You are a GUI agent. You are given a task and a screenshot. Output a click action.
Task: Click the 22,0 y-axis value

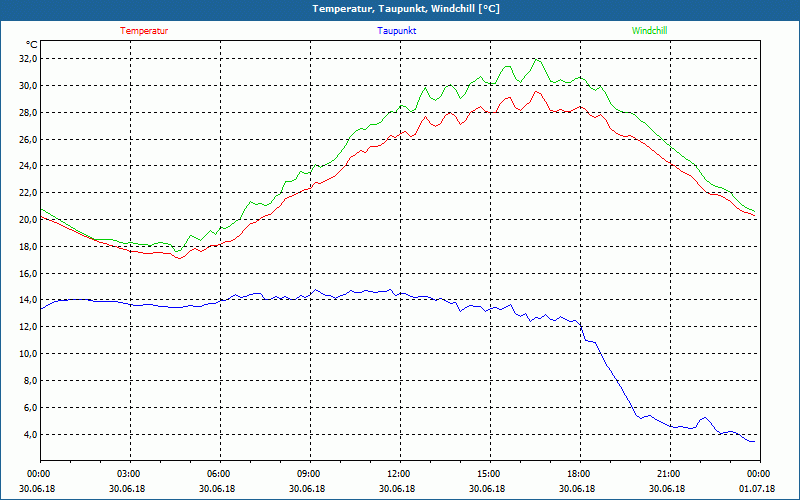point(28,193)
